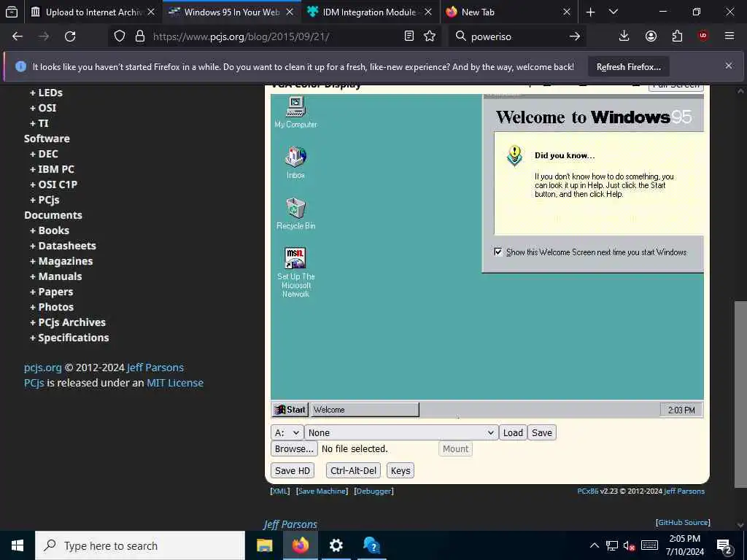
Task: Select the Inbox desktop icon
Action: [x=295, y=163]
